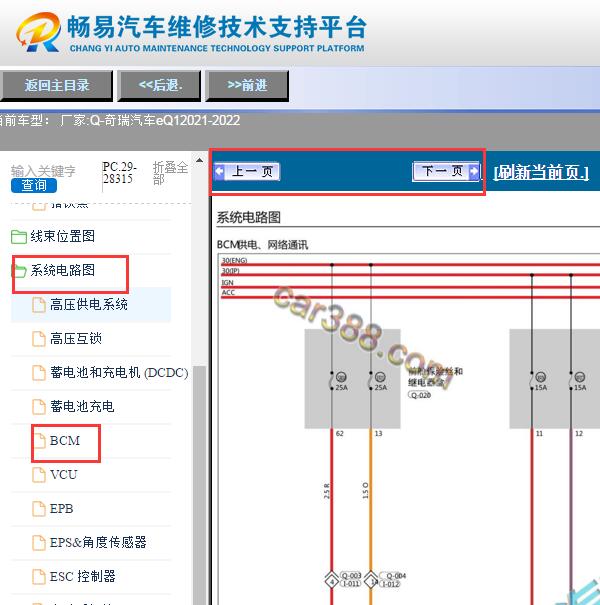This screenshot has width=600, height=605.
Task: Click the scroll-up arrow of tree panel
Action: point(199,160)
